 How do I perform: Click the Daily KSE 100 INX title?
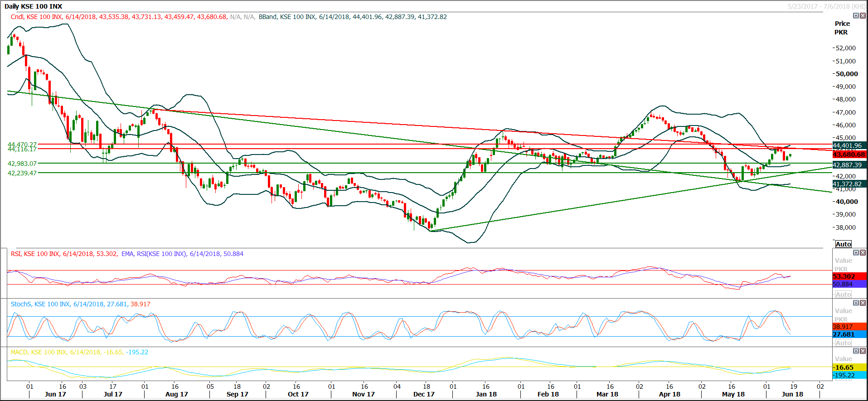point(33,6)
